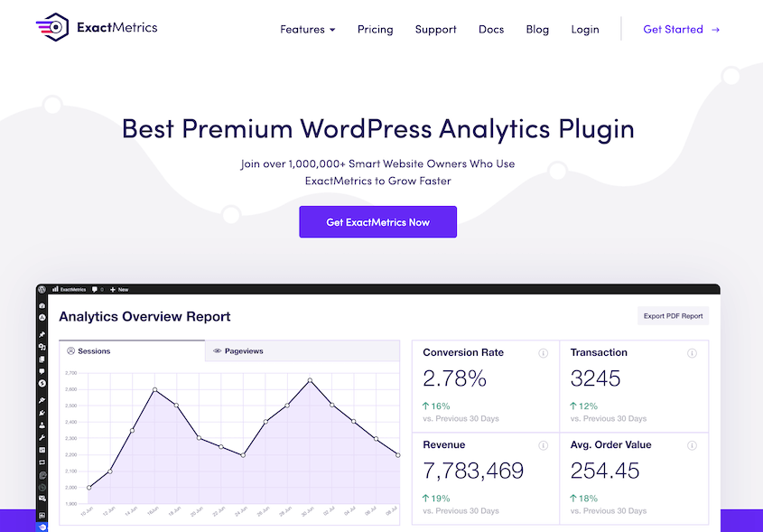Screen dimensions: 763x532
Task: Click info icon on Revenue card
Action: (x=543, y=445)
